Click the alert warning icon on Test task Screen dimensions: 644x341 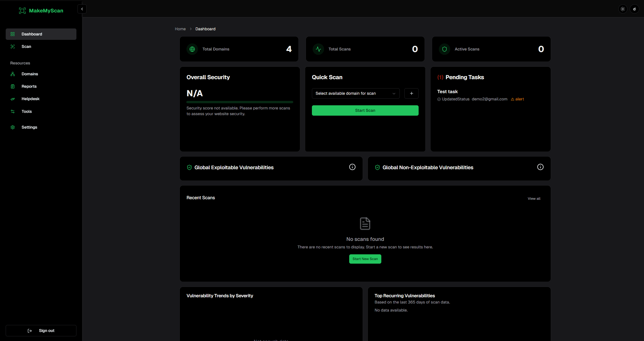512,99
